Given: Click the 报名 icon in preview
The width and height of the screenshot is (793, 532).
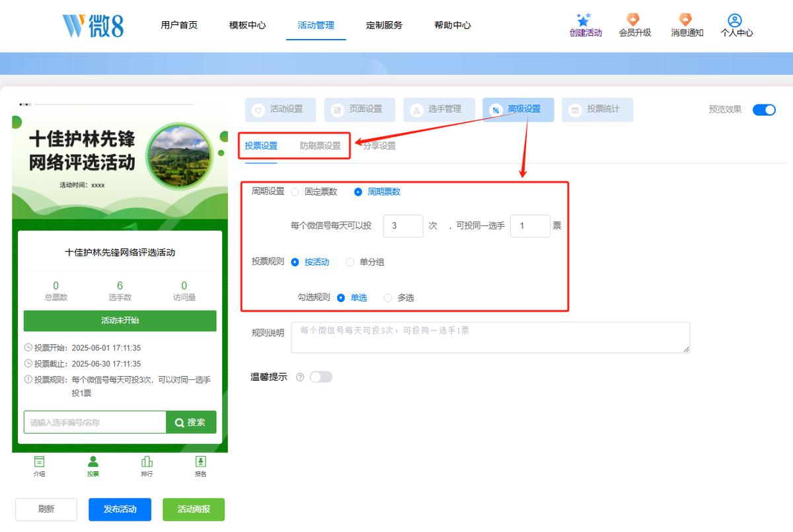Looking at the screenshot, I should (x=200, y=461).
